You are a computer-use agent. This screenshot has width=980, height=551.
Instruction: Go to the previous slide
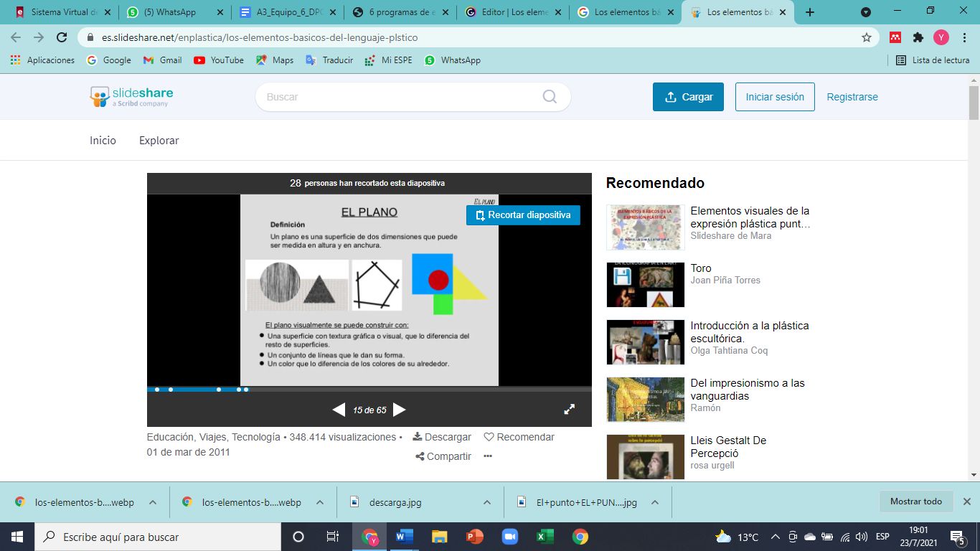point(339,409)
